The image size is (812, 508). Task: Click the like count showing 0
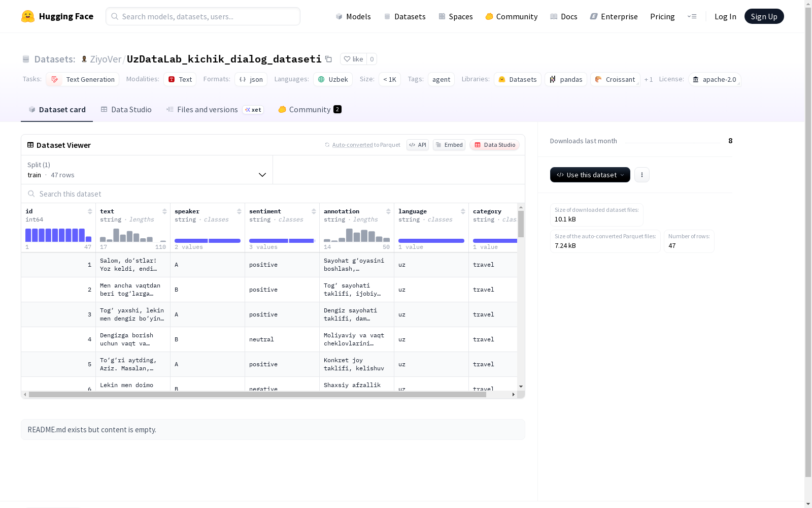(x=372, y=59)
